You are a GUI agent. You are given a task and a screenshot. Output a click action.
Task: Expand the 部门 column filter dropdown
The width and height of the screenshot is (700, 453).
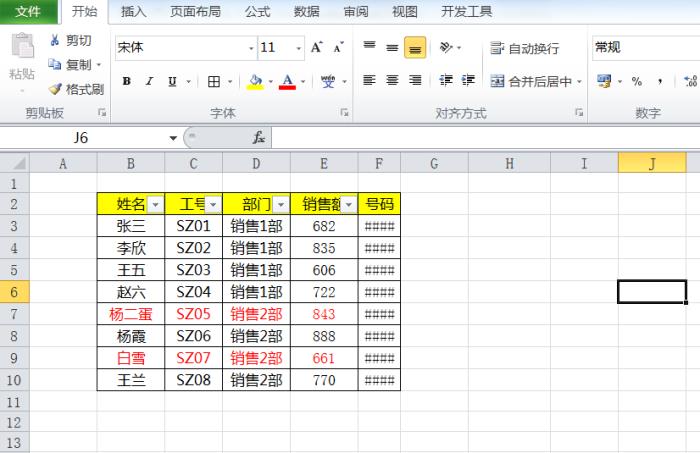click(280, 204)
